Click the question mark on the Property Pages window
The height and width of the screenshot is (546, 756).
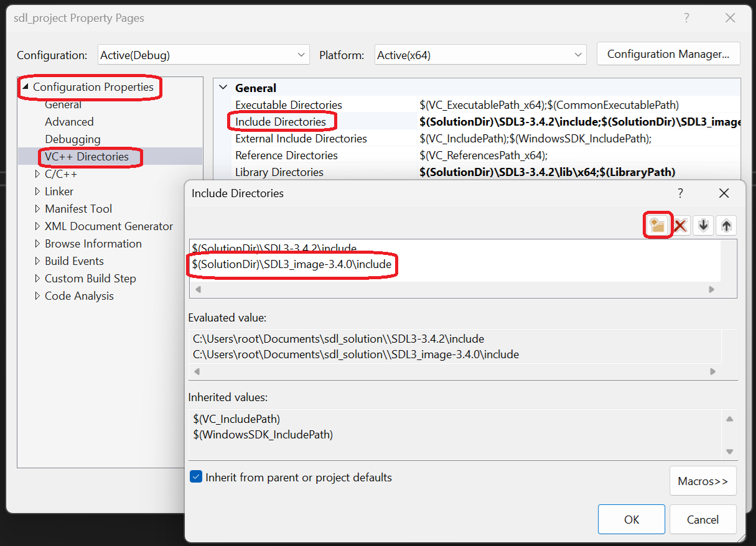coord(686,18)
